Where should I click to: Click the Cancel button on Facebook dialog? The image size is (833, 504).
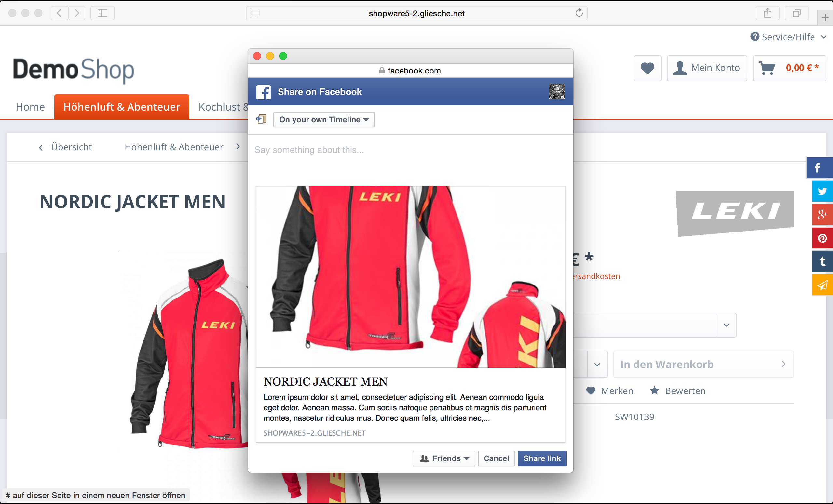[x=496, y=458]
